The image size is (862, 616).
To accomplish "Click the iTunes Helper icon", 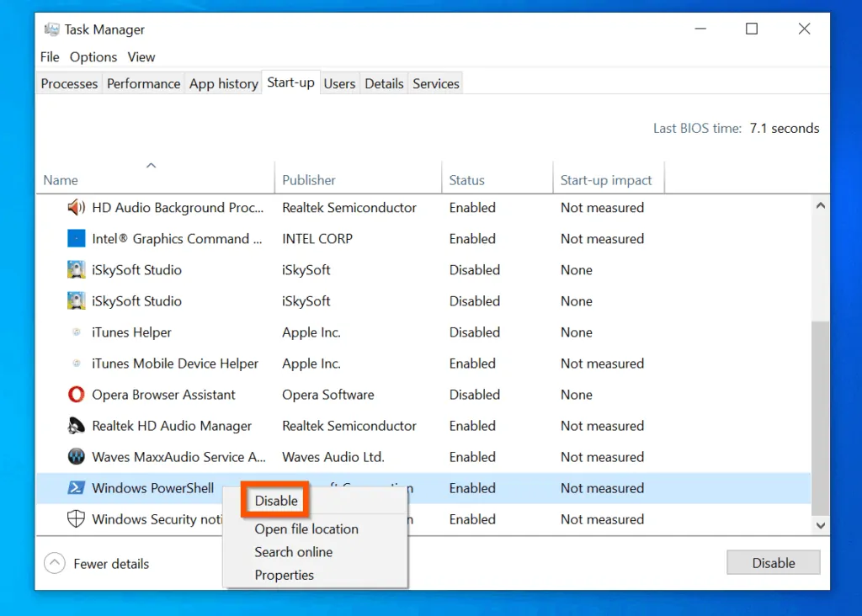I will [77, 332].
